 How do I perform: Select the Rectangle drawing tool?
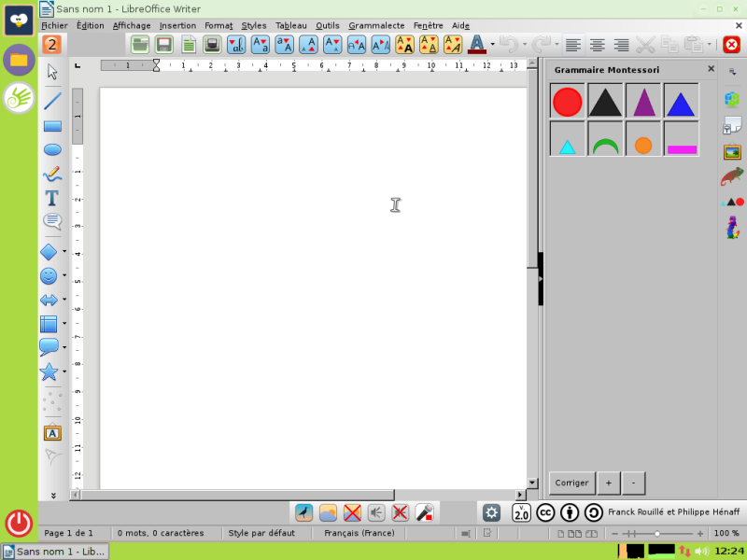pos(52,126)
